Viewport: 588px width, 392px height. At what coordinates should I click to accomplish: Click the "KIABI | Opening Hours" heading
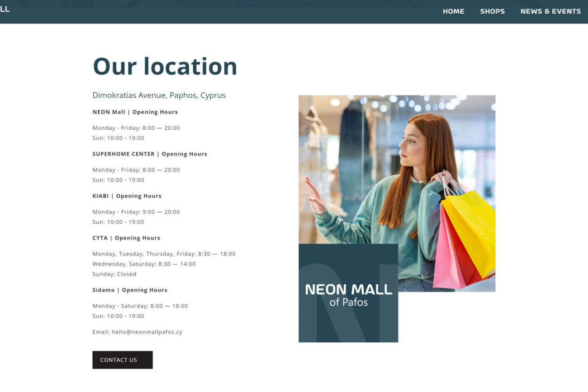[x=127, y=196]
